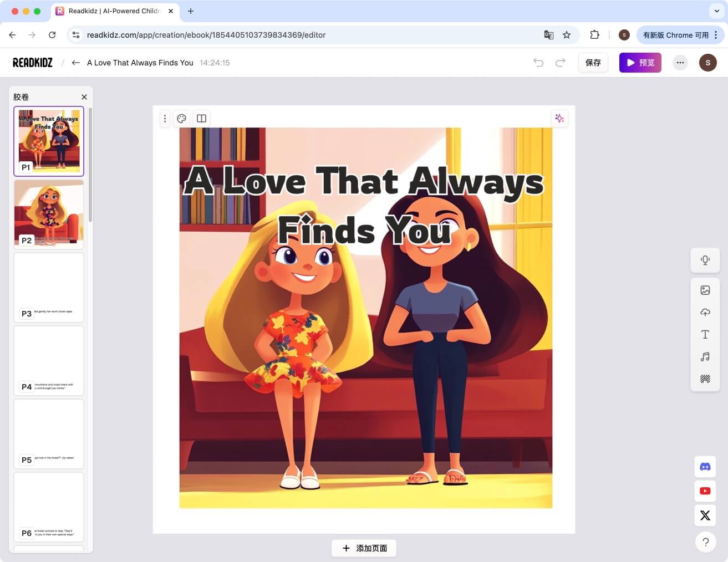Open the image insertion tool
The width and height of the screenshot is (728, 562).
705,290
